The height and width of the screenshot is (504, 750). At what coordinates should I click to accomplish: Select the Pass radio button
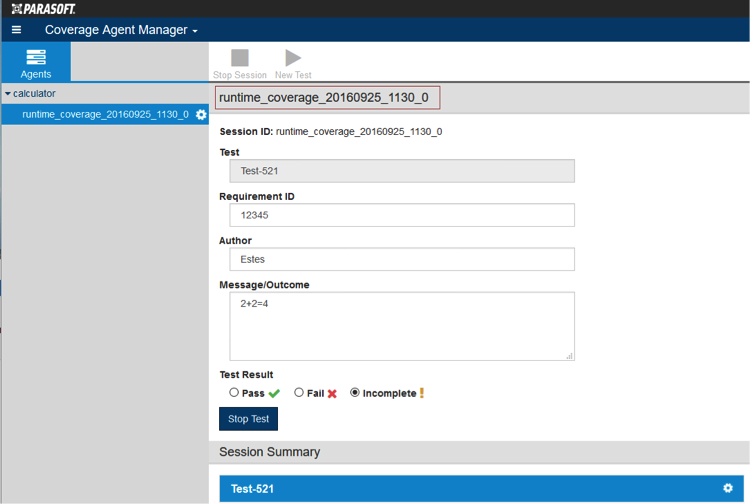point(234,393)
